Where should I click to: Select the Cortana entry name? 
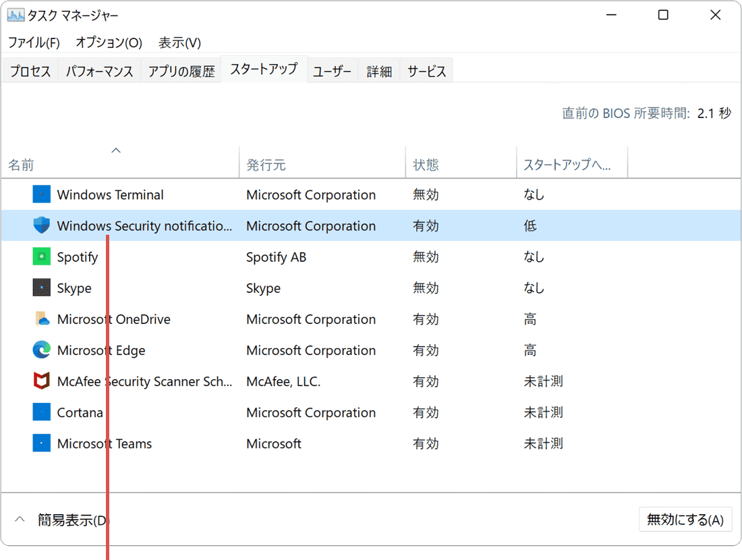point(80,413)
